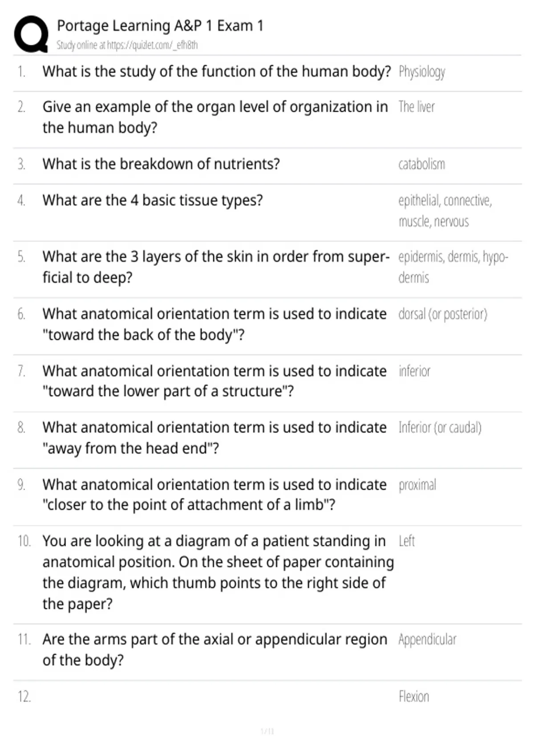Click the Flexion answer in row 12
The width and height of the screenshot is (534, 756).
tap(414, 696)
